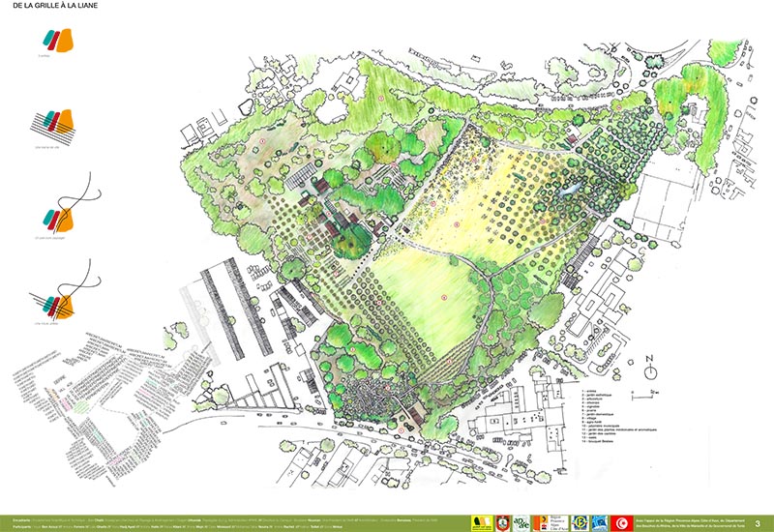The height and width of the screenshot is (532, 774).
Task: Click the white regional logo in footer
Action: tap(554, 523)
